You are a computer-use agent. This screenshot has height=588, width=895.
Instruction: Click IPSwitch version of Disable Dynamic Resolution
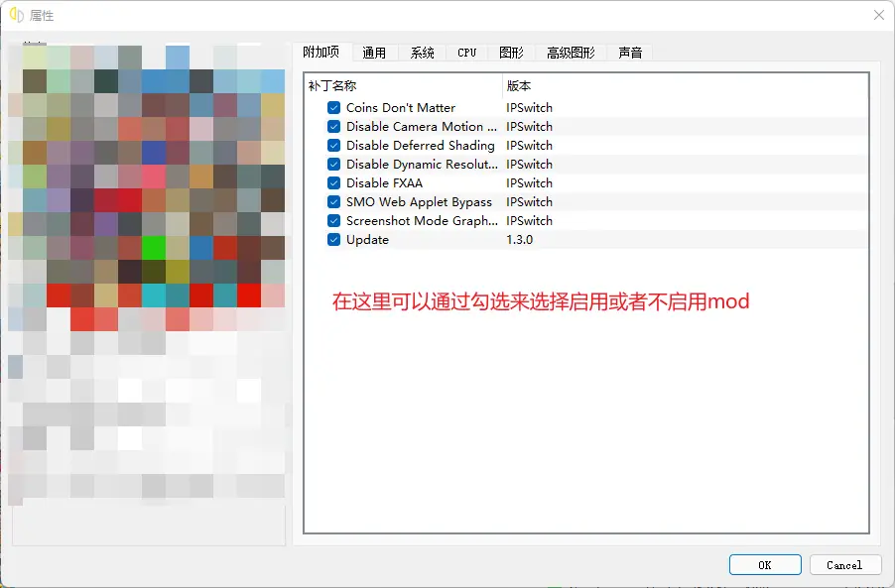click(529, 165)
